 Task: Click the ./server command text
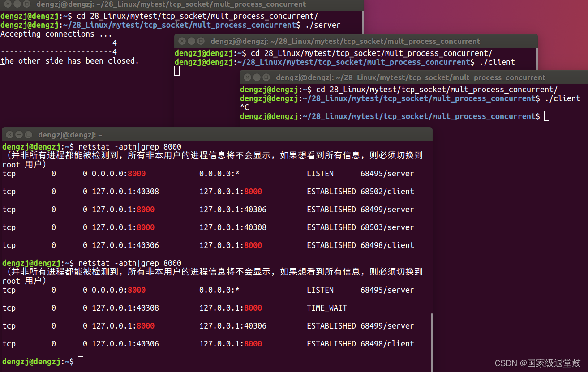(322, 25)
